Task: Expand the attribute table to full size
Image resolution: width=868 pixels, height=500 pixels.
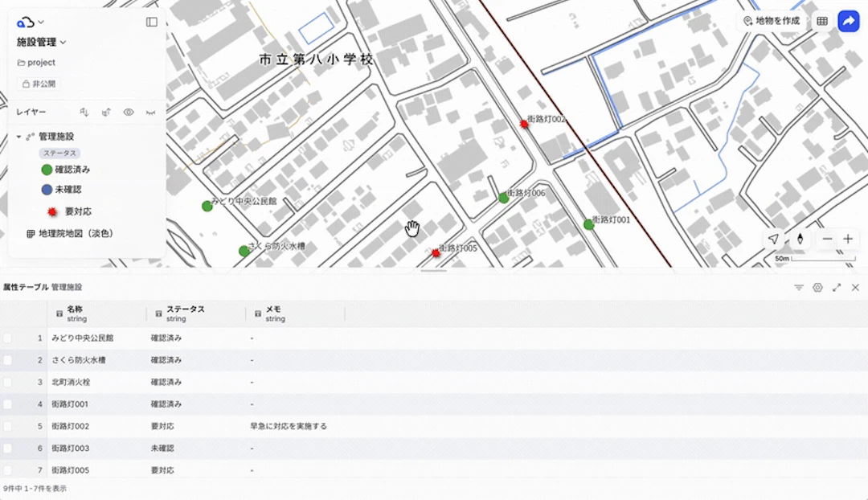Action: (x=837, y=287)
